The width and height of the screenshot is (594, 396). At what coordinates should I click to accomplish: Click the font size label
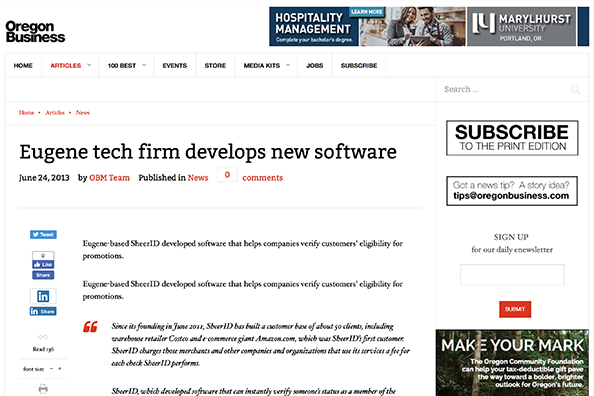tap(33, 369)
